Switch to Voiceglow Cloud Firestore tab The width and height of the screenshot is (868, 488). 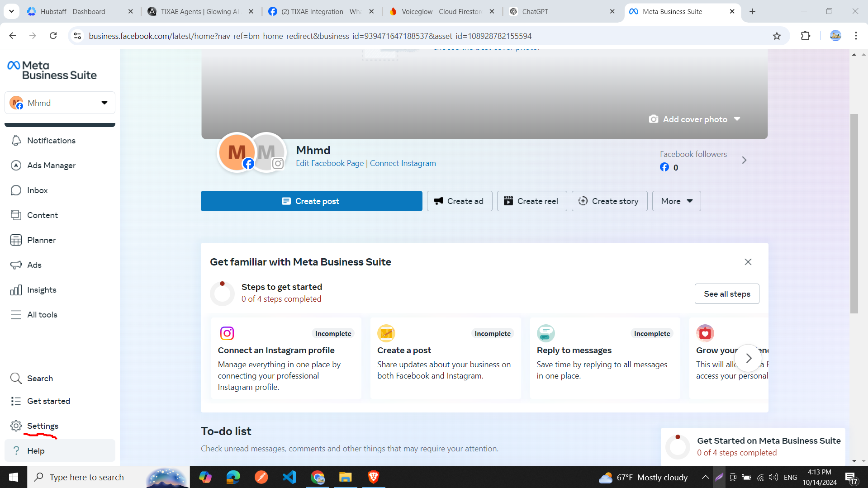[x=442, y=11]
